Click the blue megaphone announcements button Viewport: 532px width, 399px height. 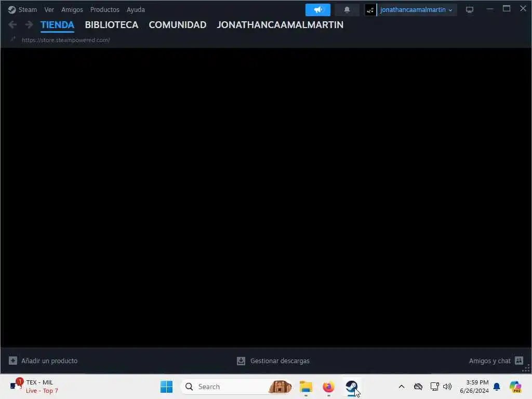click(317, 9)
